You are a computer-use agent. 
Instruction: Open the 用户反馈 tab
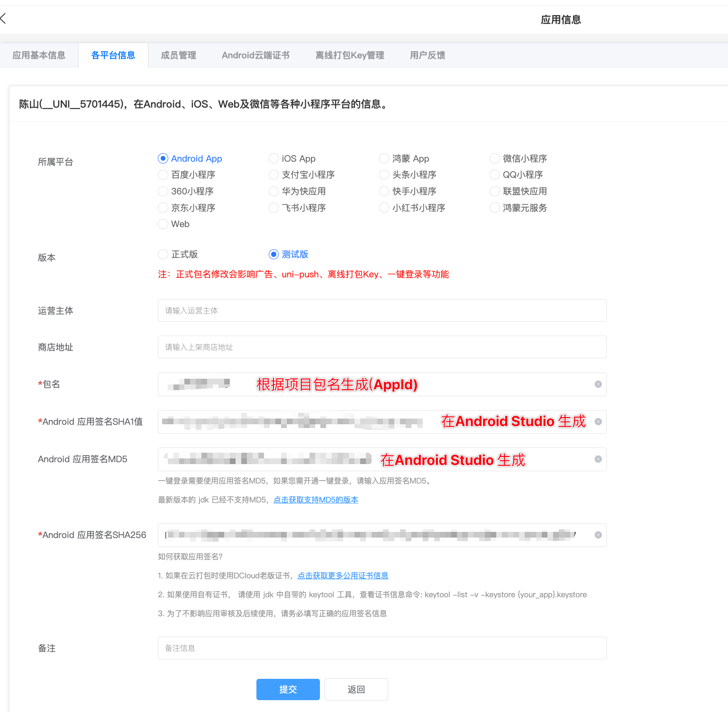click(x=427, y=55)
